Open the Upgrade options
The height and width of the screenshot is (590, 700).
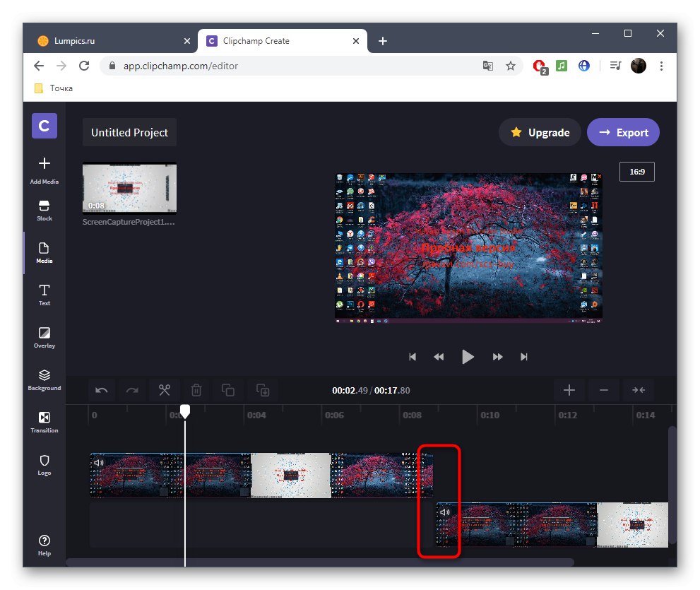(x=540, y=132)
